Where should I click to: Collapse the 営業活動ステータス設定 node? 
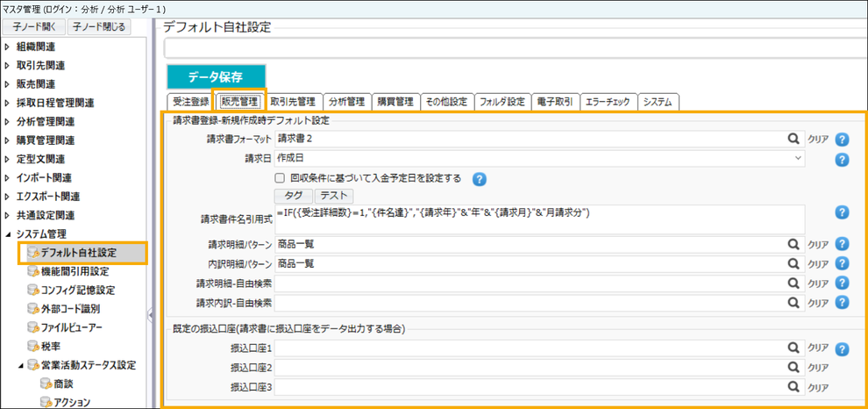click(x=21, y=365)
